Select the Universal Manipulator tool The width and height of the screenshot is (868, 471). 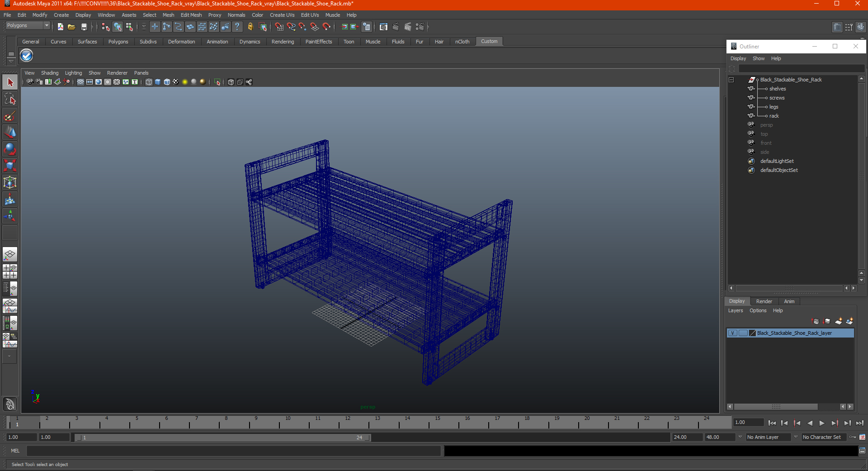(10, 182)
